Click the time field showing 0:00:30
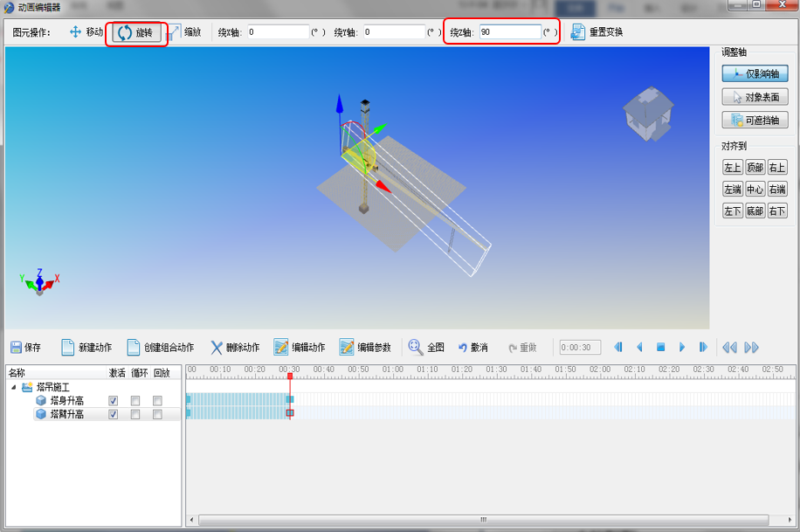 pos(580,347)
